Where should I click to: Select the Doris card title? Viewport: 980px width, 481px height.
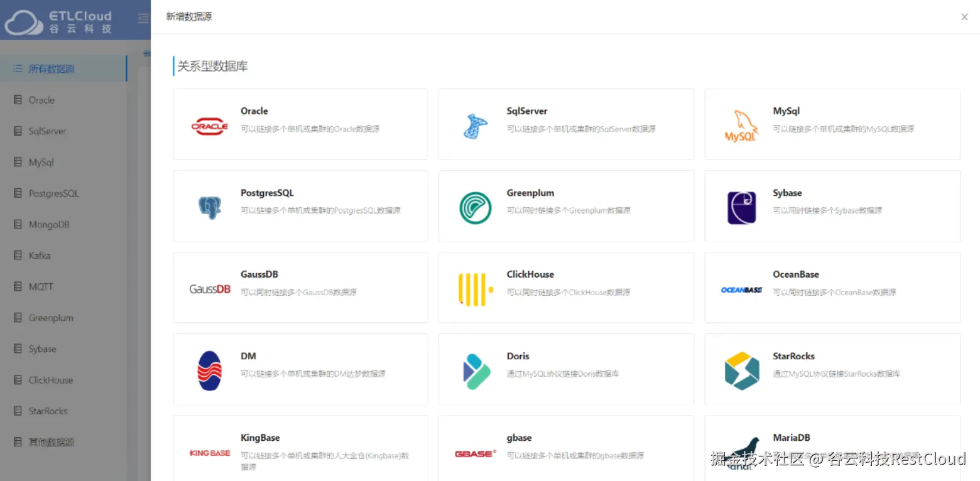coord(518,356)
